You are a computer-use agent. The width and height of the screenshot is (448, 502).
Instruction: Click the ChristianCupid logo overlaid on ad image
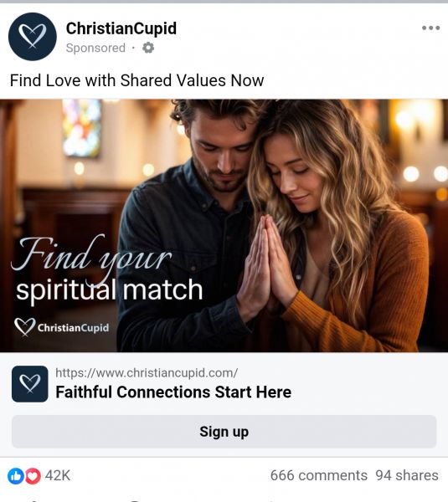point(61,327)
